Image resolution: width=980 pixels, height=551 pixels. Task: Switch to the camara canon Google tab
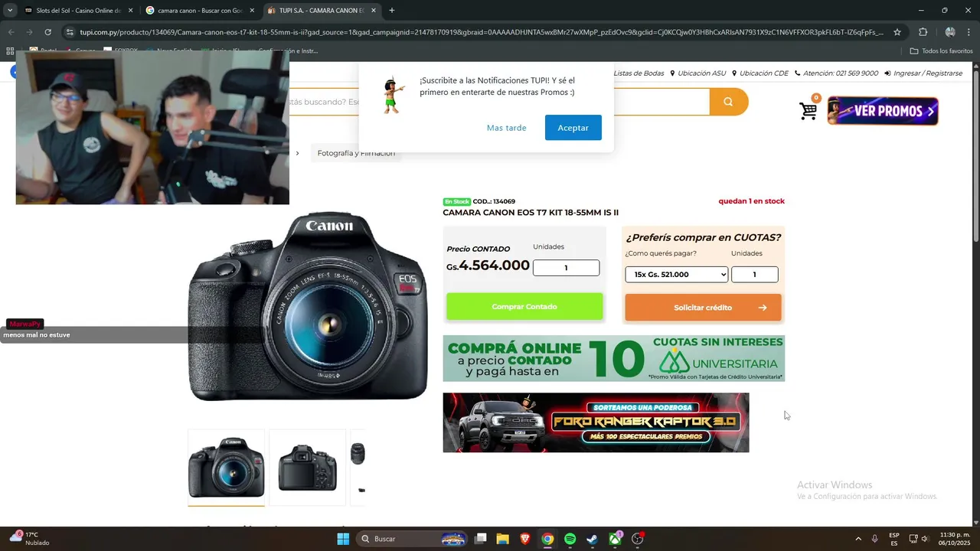[x=201, y=11]
